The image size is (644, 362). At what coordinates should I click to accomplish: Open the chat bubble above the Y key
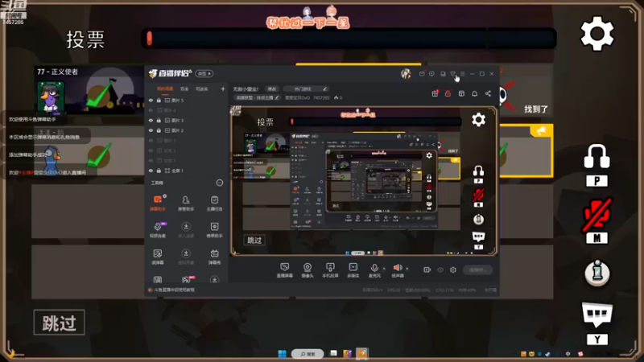coord(597,315)
